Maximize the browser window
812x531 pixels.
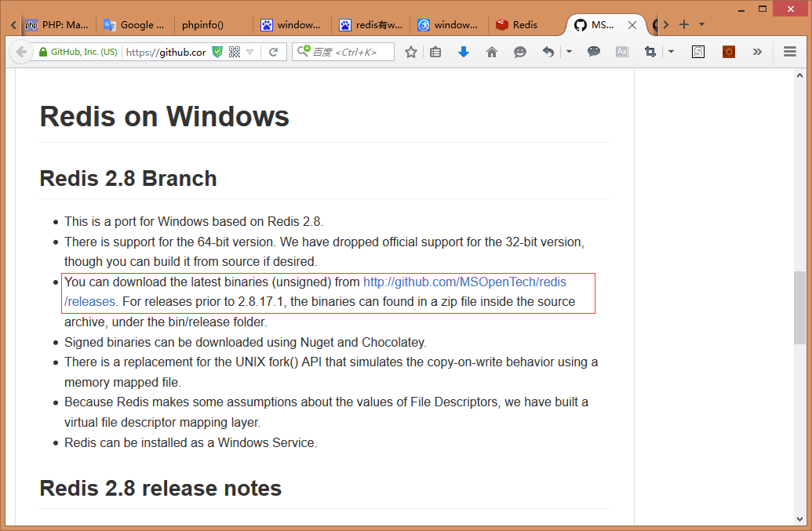[763, 9]
